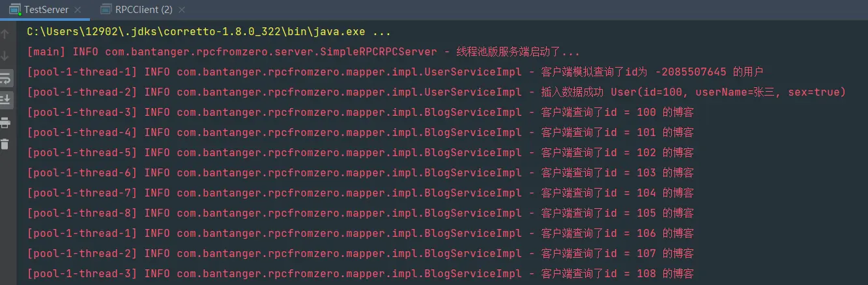Click the SimpleRPCRPCServer main log line

point(303,52)
